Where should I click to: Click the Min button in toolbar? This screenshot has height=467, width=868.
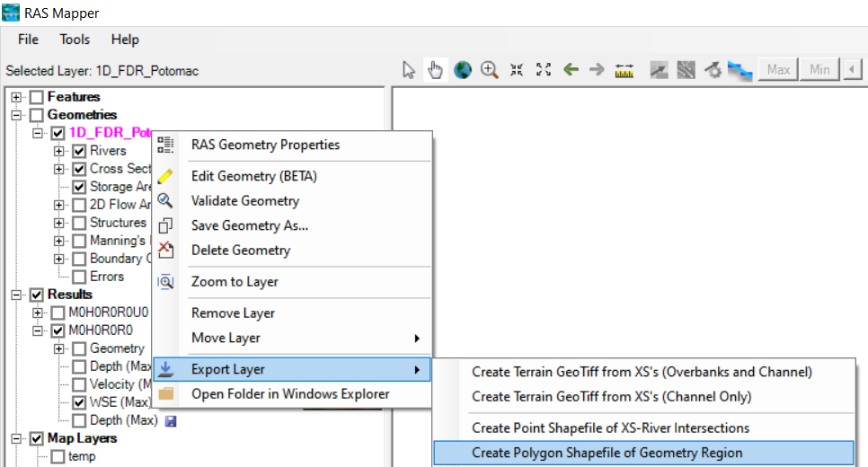pyautogui.click(x=819, y=70)
